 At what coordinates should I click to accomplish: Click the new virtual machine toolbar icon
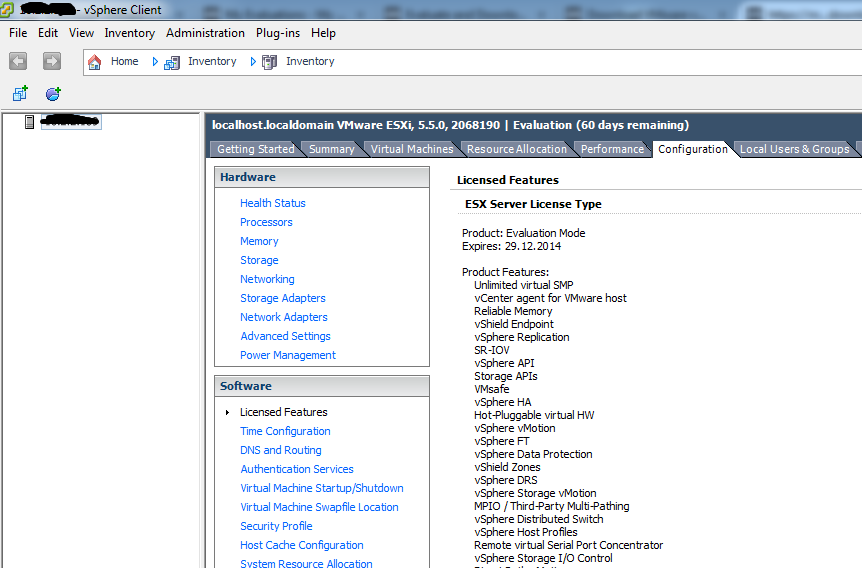[x=20, y=93]
